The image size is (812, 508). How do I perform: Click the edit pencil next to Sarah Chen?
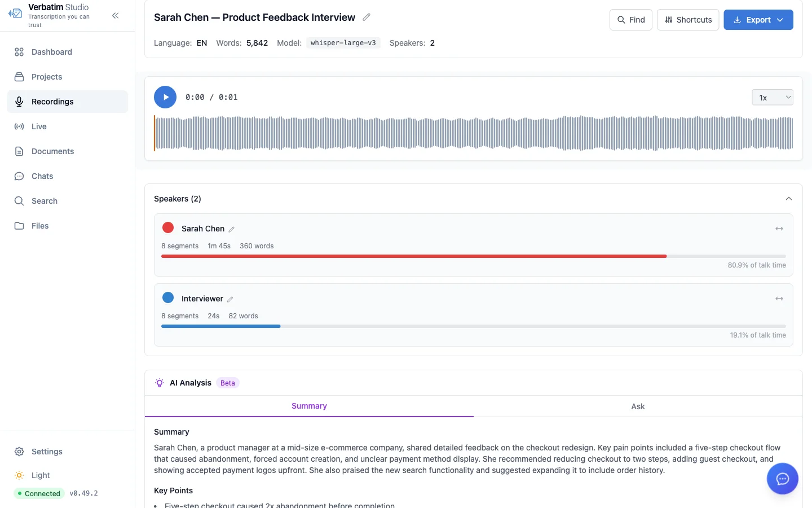click(x=231, y=229)
